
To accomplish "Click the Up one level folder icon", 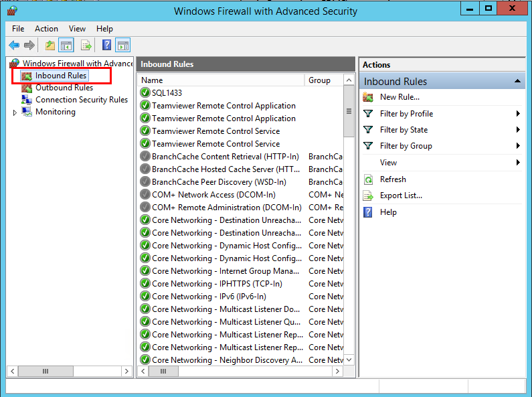I will (x=50, y=46).
